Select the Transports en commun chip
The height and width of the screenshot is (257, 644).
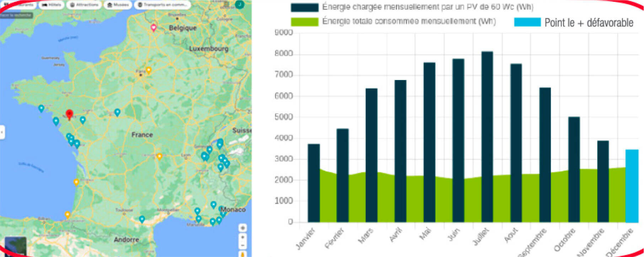click(162, 5)
